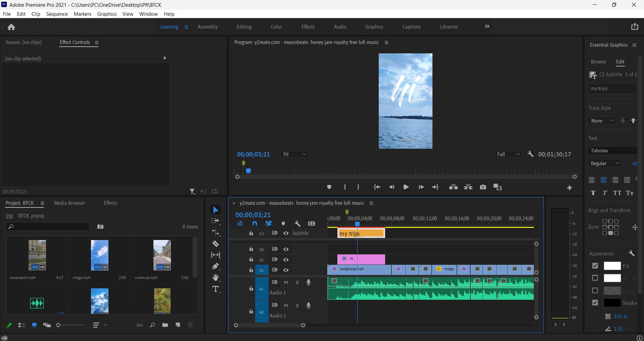Enable the Stroke checkbox
The width and height of the screenshot is (644, 341).
point(595,278)
